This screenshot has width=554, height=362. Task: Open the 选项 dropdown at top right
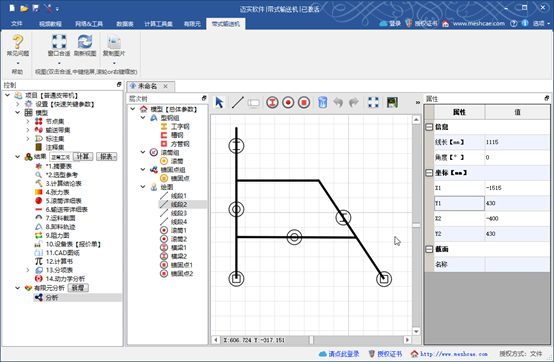tap(541, 24)
